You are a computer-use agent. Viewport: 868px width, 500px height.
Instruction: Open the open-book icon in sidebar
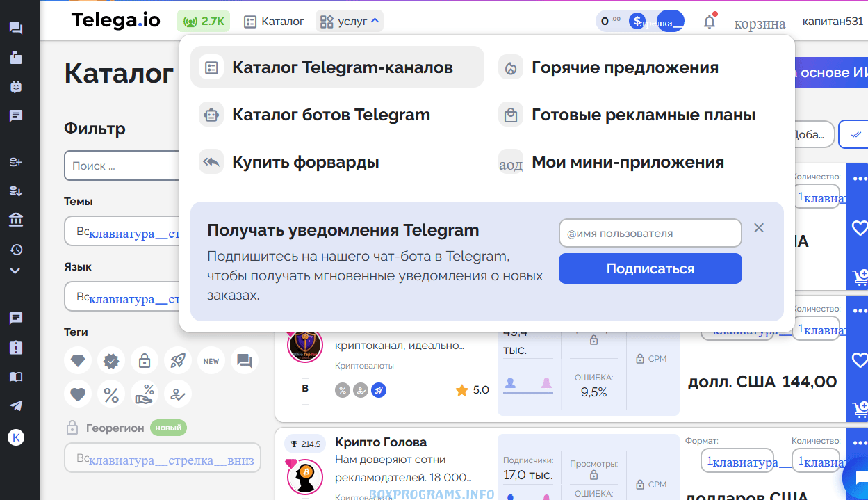(15, 377)
